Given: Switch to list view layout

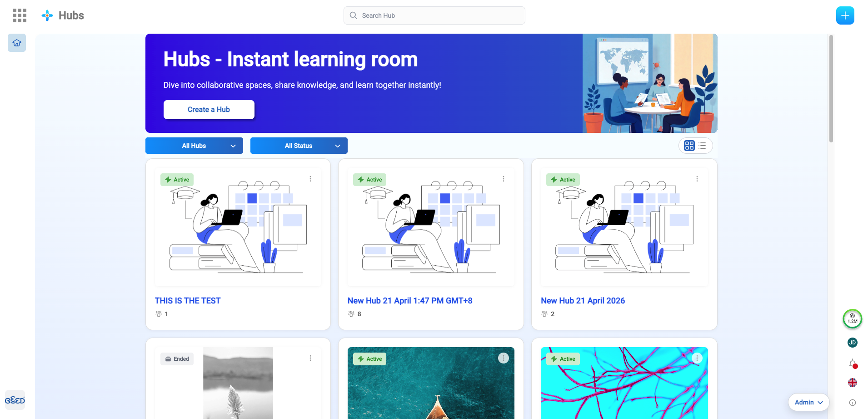Looking at the screenshot, I should (702, 146).
